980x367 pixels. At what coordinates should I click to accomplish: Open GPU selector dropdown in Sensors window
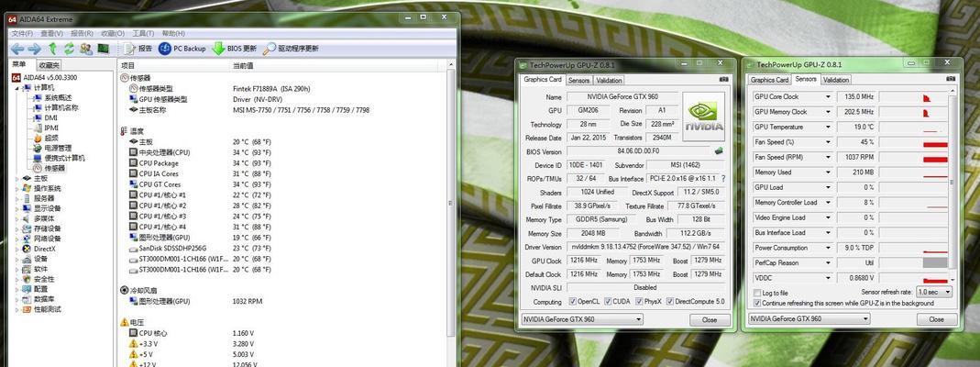809,319
